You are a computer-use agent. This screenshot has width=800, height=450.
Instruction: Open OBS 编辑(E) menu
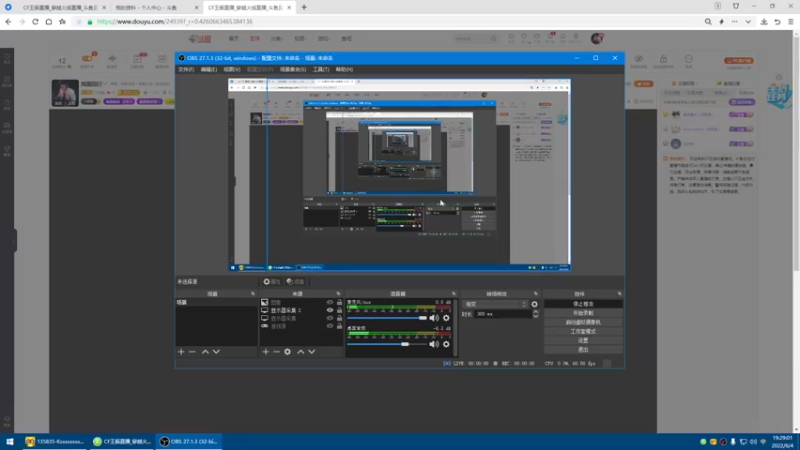(208, 69)
